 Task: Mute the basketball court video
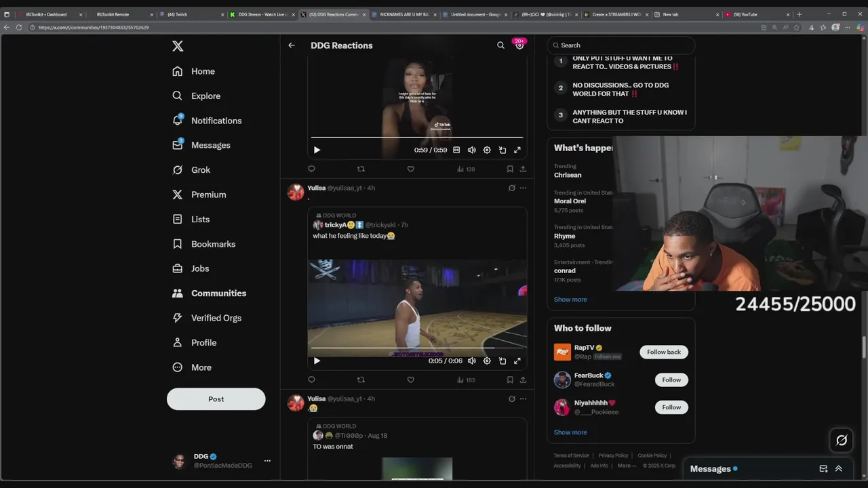tap(471, 361)
